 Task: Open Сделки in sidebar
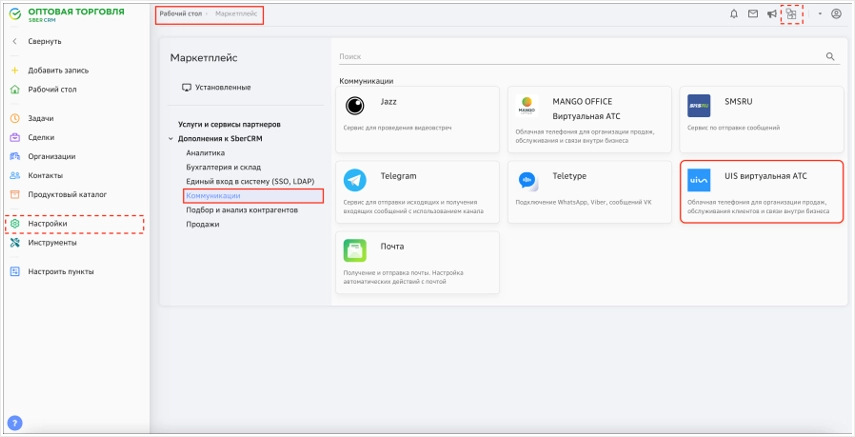[41, 137]
